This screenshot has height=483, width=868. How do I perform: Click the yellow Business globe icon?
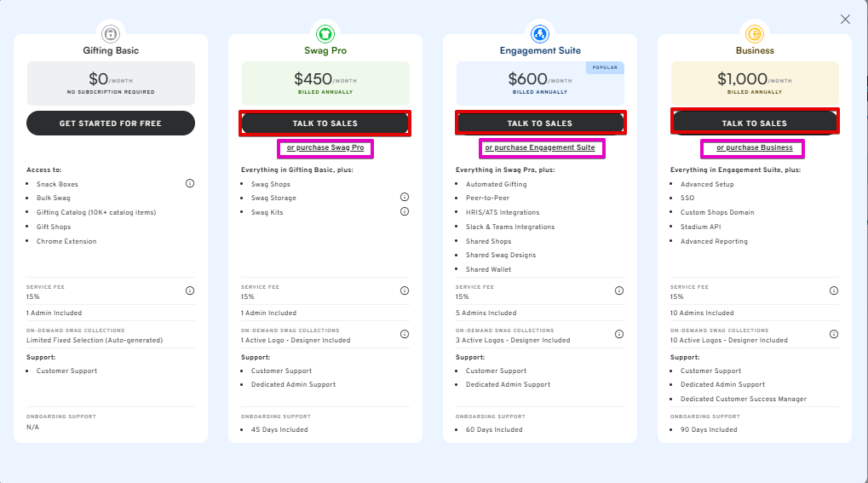tap(755, 34)
